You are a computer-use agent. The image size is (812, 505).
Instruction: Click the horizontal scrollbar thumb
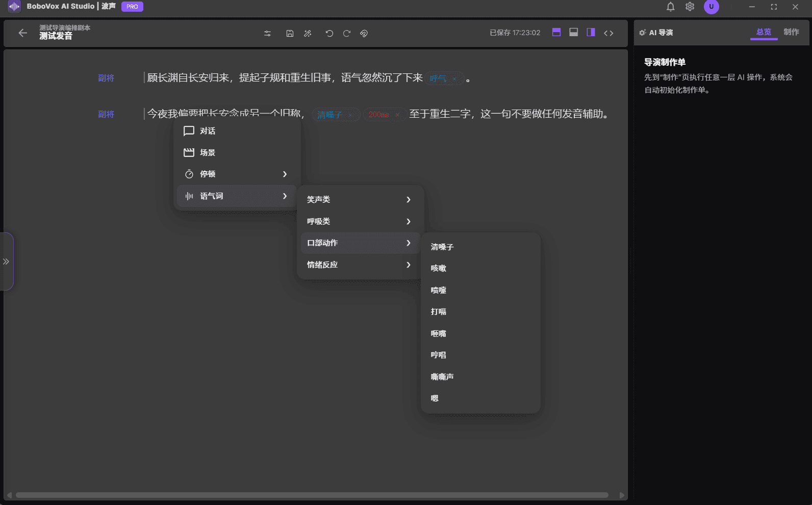coord(312,495)
